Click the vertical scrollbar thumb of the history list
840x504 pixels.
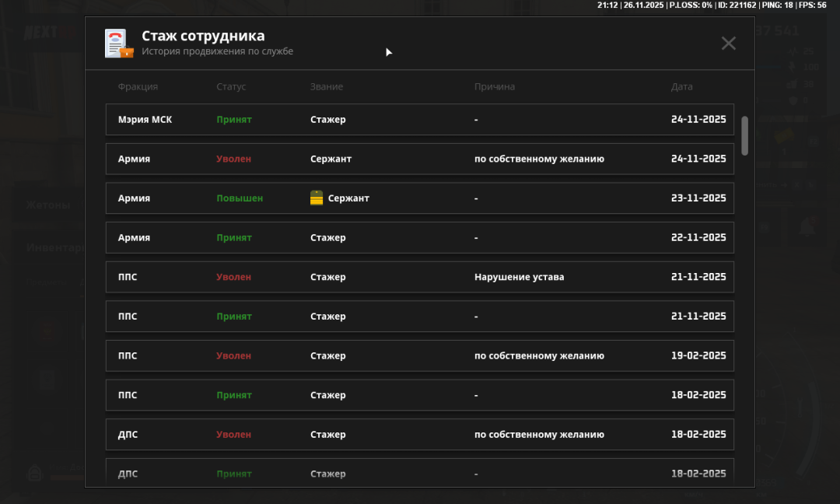745,135
